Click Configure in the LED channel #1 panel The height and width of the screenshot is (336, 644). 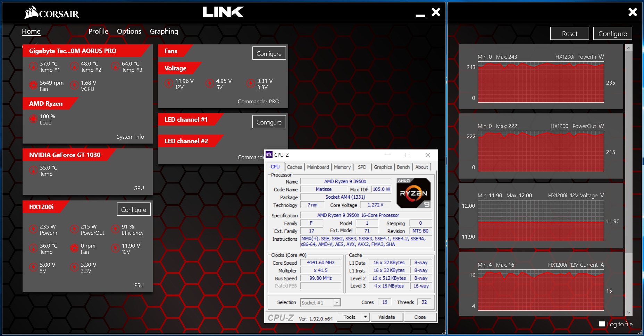tap(269, 122)
